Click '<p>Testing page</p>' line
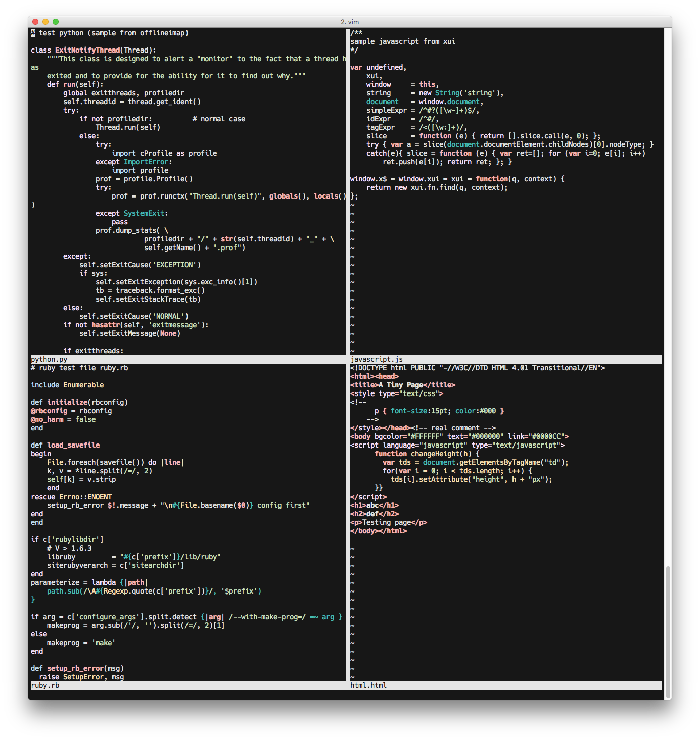 (389, 522)
